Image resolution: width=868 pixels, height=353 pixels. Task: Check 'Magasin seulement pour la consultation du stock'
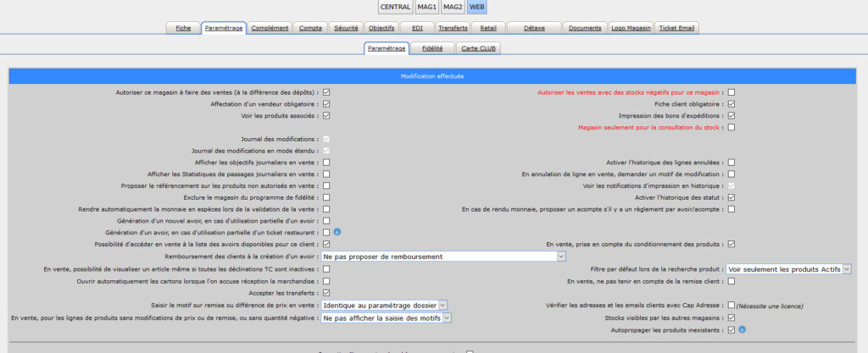pyautogui.click(x=731, y=128)
